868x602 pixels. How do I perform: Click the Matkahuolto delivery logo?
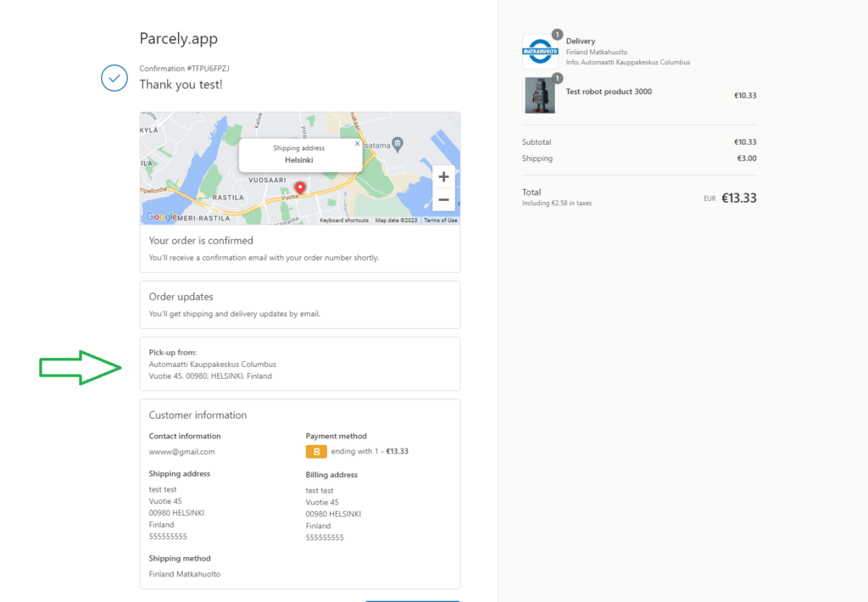(540, 52)
